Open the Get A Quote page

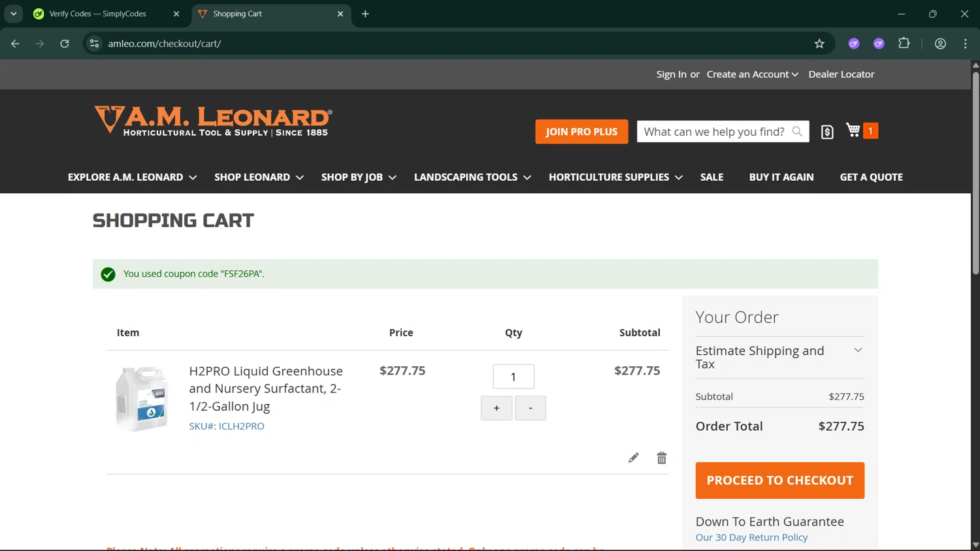[x=871, y=177]
